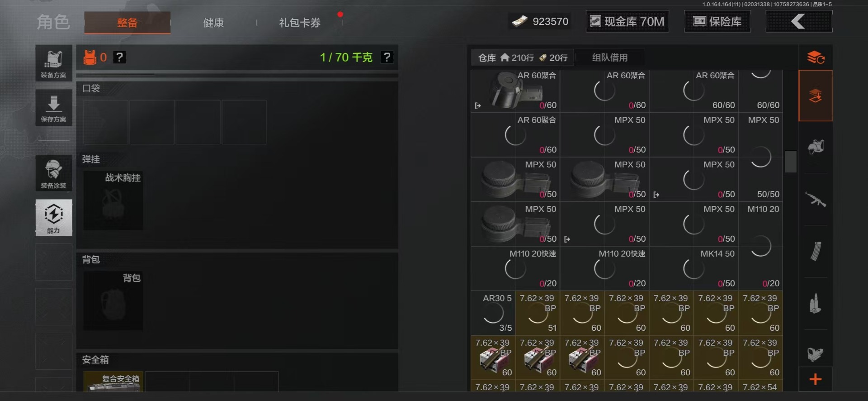Switch to the 组队借用 tab
868x401 pixels.
click(610, 57)
